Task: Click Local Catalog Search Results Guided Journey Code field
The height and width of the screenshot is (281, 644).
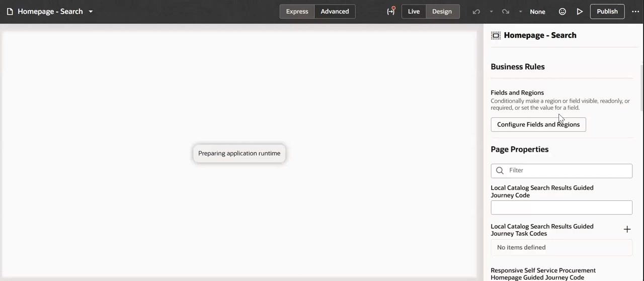Action: [561, 207]
